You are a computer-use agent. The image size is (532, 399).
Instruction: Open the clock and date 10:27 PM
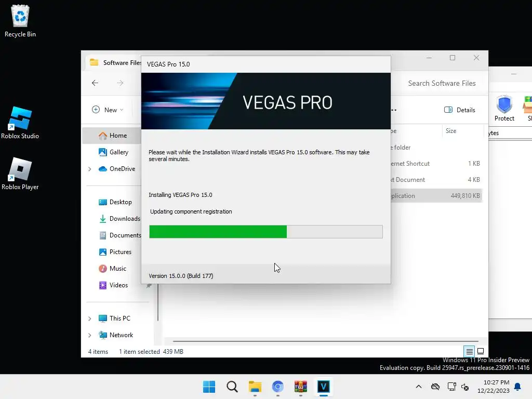point(494,387)
